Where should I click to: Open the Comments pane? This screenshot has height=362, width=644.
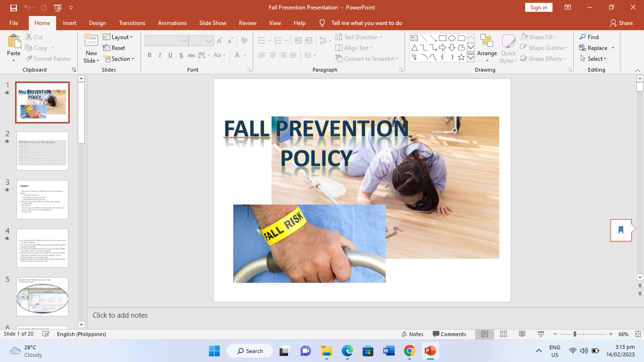click(x=450, y=334)
